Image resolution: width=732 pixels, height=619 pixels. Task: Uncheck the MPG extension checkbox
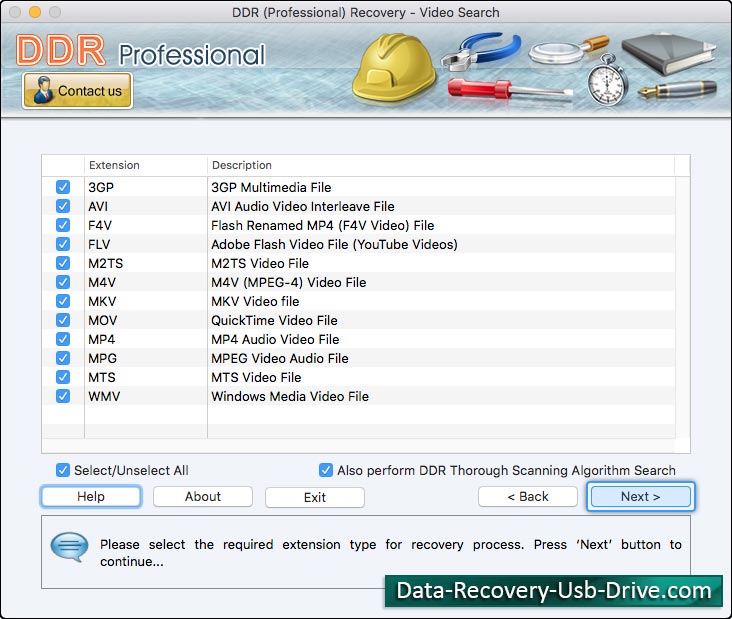63,358
